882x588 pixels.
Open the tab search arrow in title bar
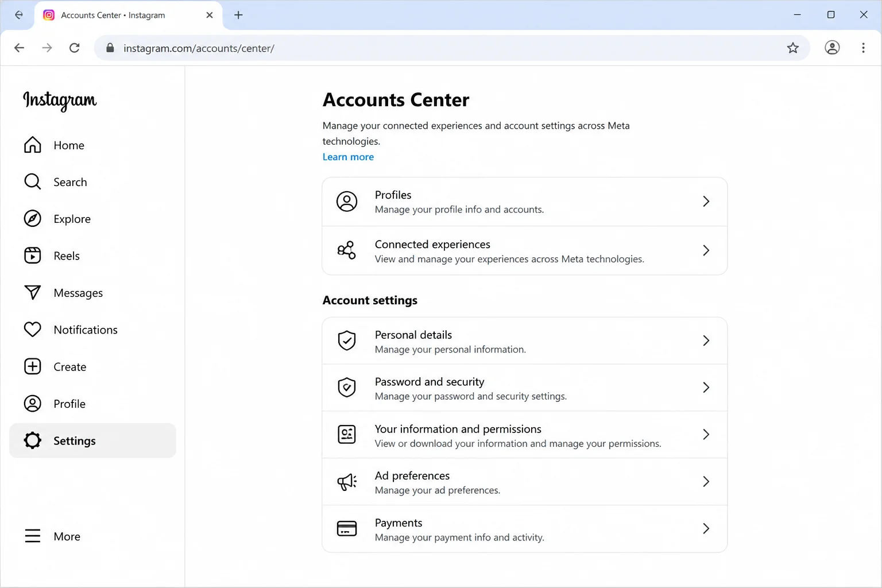[19, 15]
